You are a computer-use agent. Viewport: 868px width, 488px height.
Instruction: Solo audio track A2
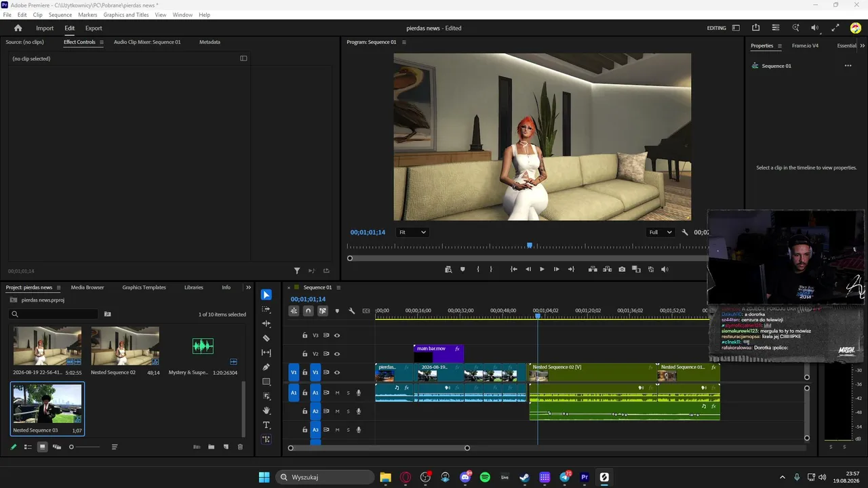(349, 411)
